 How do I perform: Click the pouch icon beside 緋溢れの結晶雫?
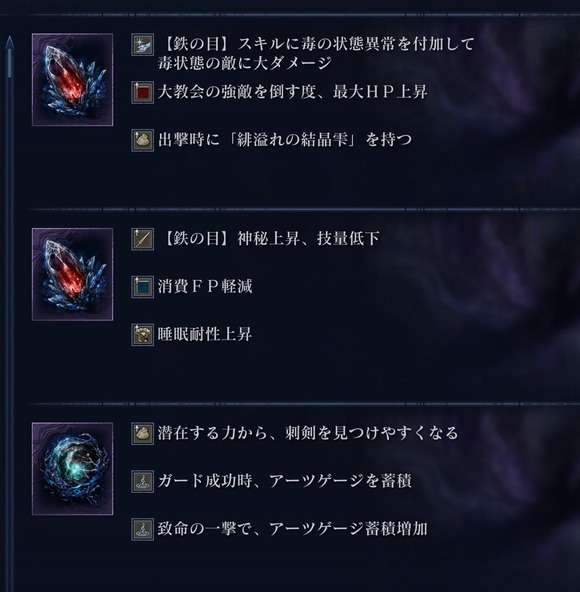point(142,140)
